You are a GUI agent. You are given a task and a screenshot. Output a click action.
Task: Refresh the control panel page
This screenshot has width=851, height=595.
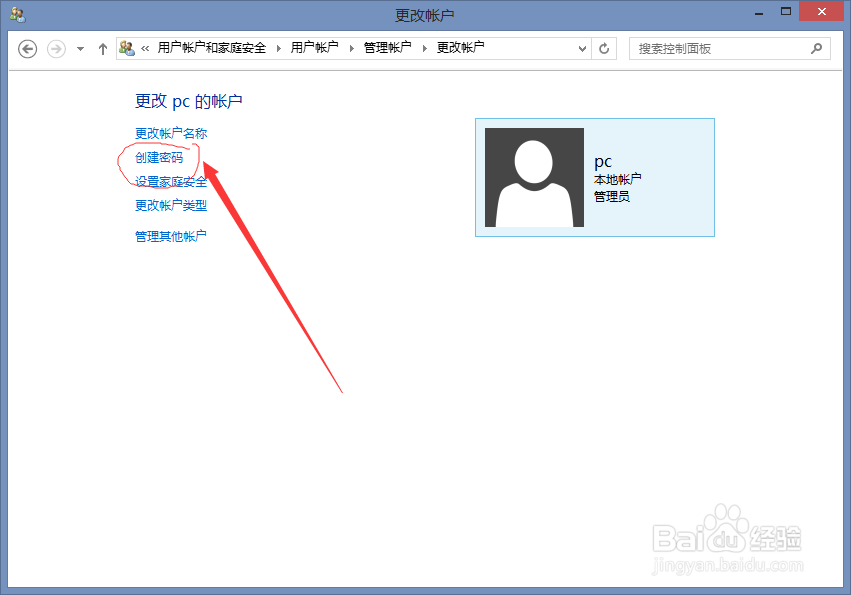click(x=604, y=49)
